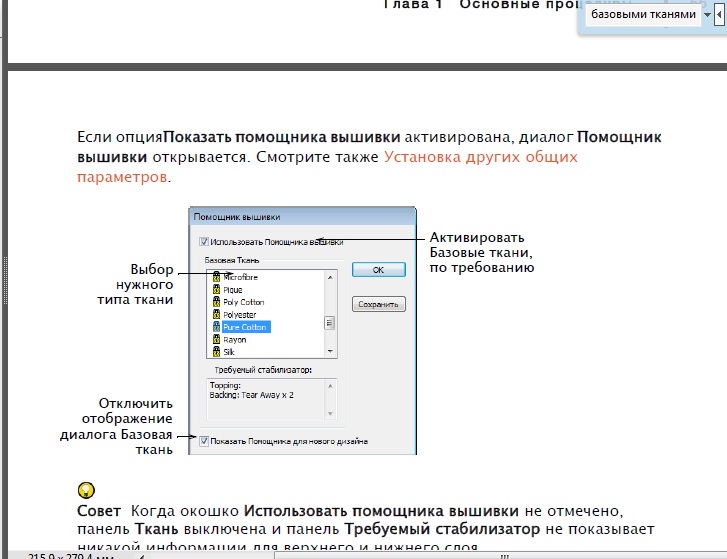
Task: Select Poly Cotton in the fabric list
Action: (243, 302)
